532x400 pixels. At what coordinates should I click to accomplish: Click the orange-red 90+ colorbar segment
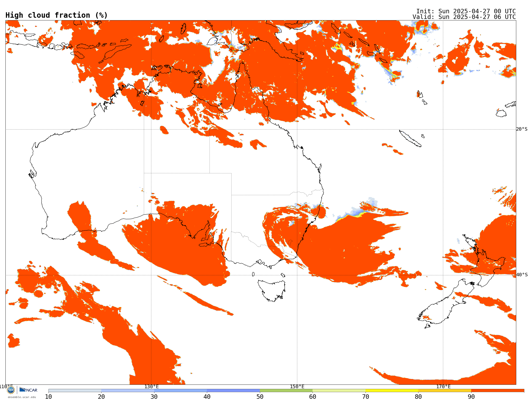point(498,391)
